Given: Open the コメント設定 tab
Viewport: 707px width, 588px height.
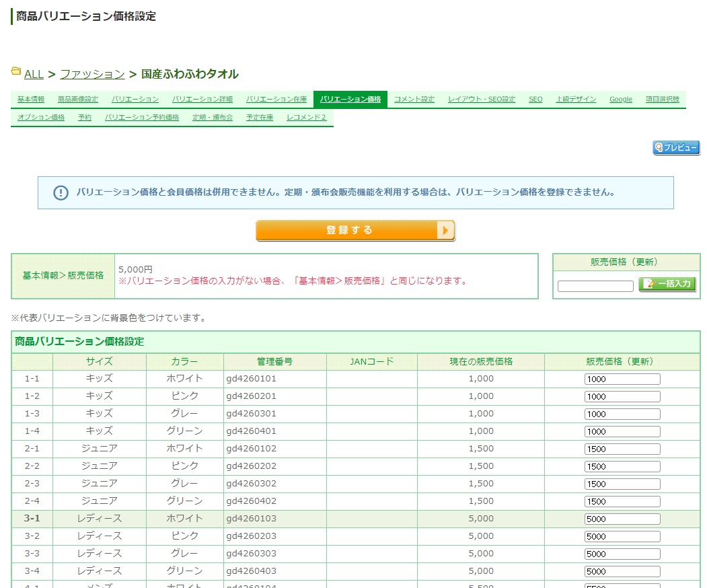Looking at the screenshot, I should [414, 99].
